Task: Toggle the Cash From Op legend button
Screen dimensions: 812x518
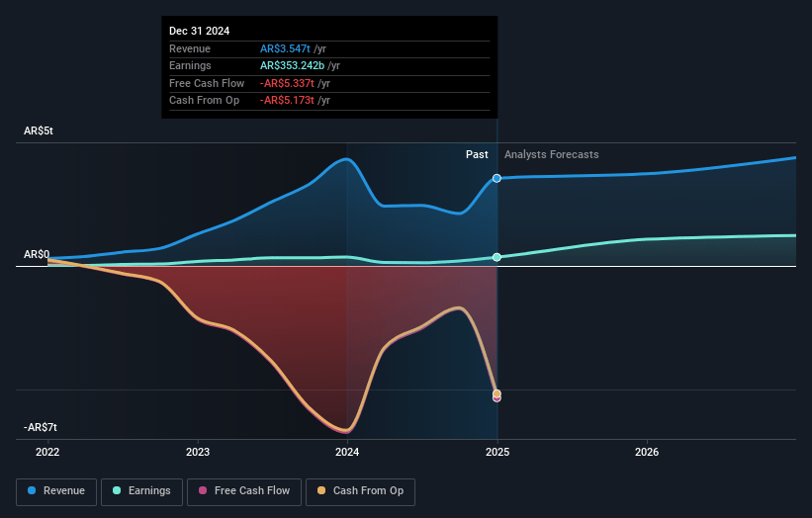Action: (360, 491)
